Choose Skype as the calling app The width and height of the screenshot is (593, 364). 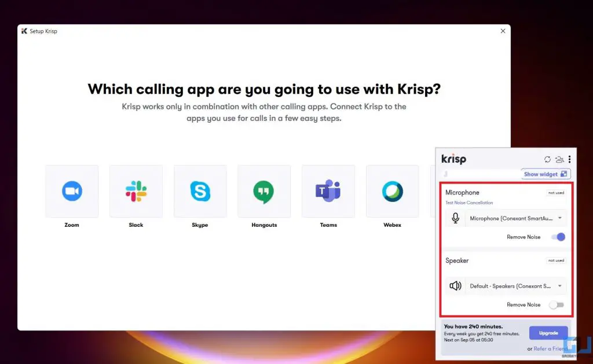click(x=200, y=191)
